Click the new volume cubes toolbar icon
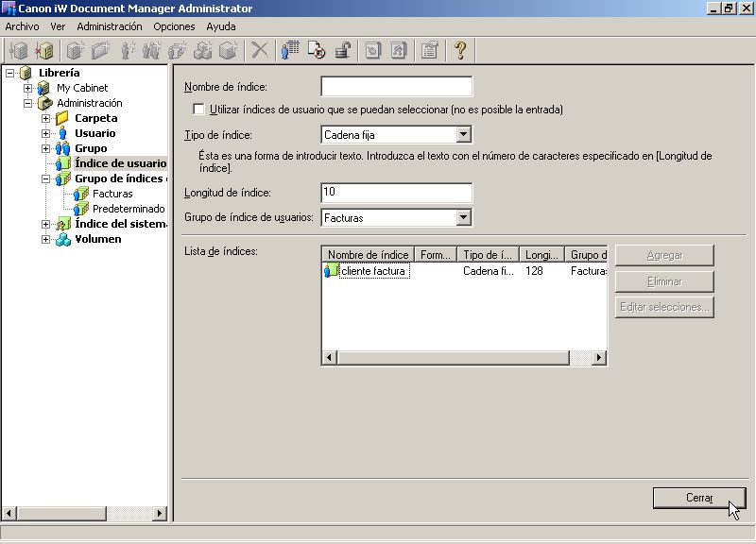This screenshot has width=756, height=544. pyautogui.click(x=202, y=50)
